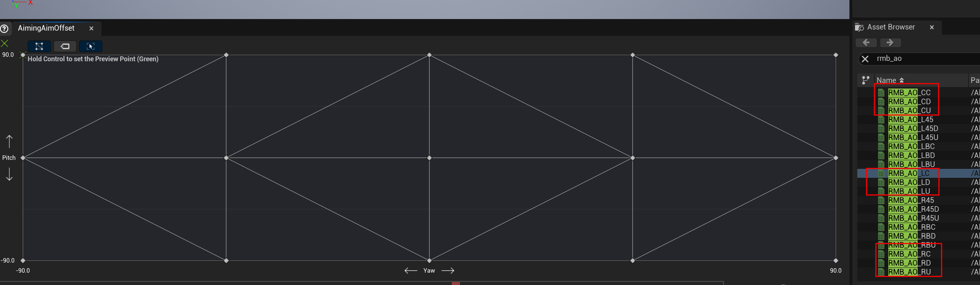Click the Path column header

[x=974, y=80]
